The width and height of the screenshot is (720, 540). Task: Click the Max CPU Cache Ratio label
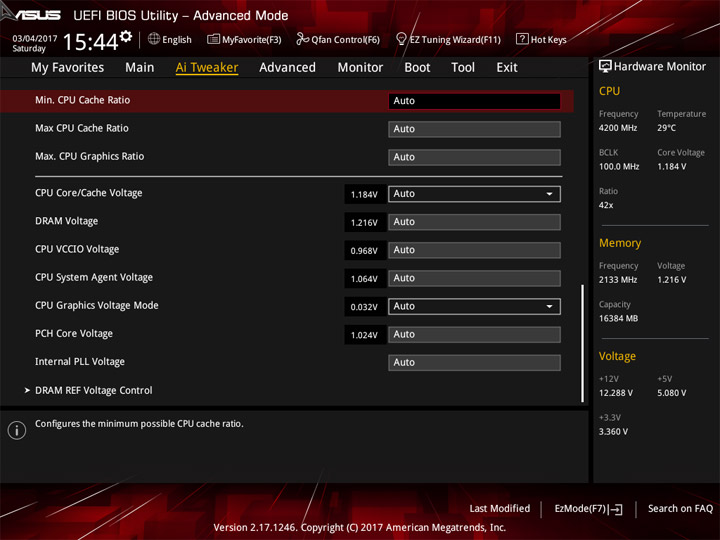point(82,128)
